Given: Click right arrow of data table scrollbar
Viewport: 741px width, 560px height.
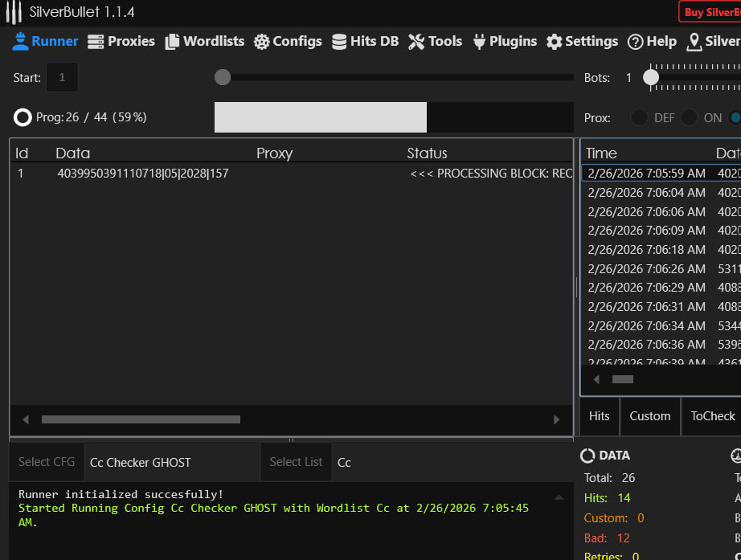Looking at the screenshot, I should tap(556, 419).
